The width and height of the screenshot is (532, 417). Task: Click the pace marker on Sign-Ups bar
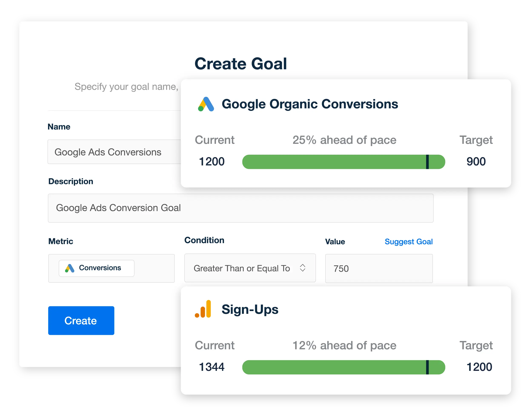(427, 367)
